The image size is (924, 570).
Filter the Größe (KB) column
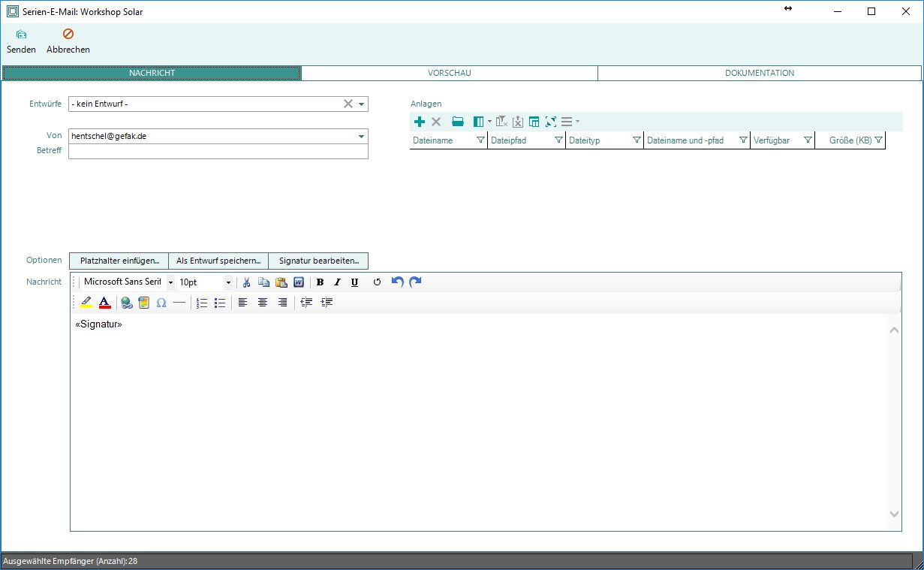pyautogui.click(x=878, y=140)
